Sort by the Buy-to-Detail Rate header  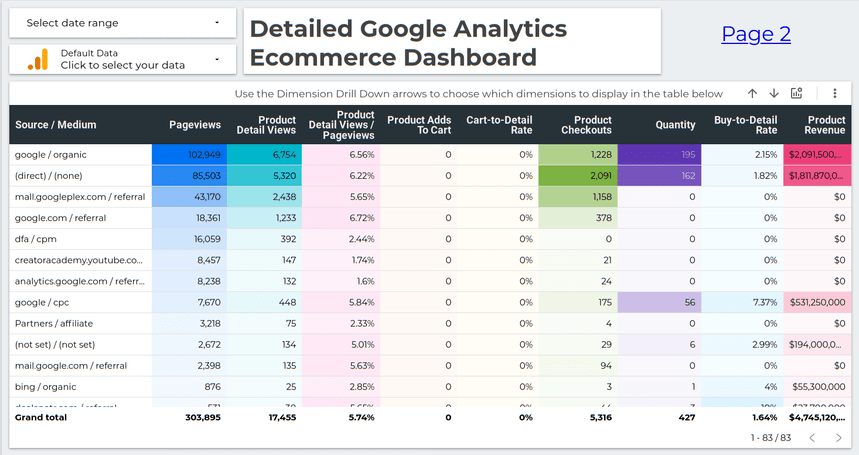745,125
